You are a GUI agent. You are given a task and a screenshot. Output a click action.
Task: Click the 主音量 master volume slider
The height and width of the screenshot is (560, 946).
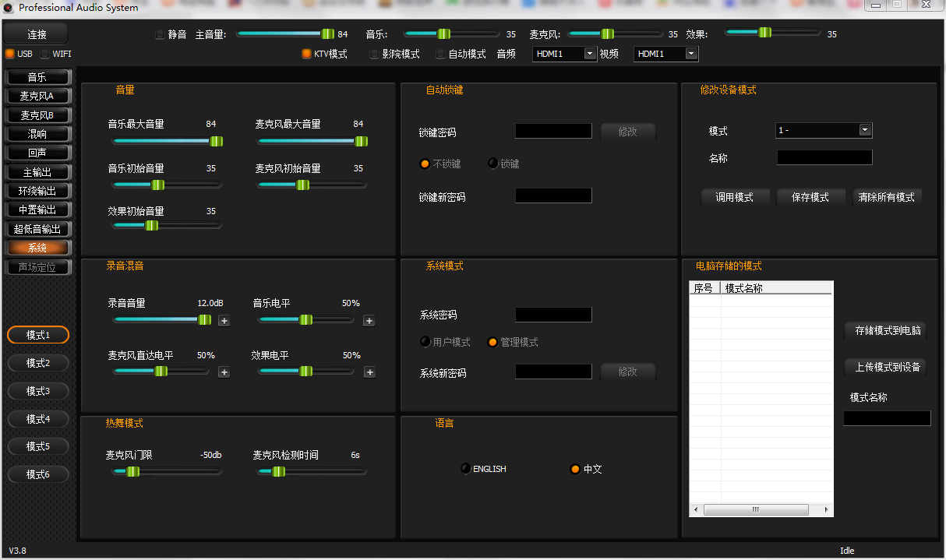coord(285,33)
